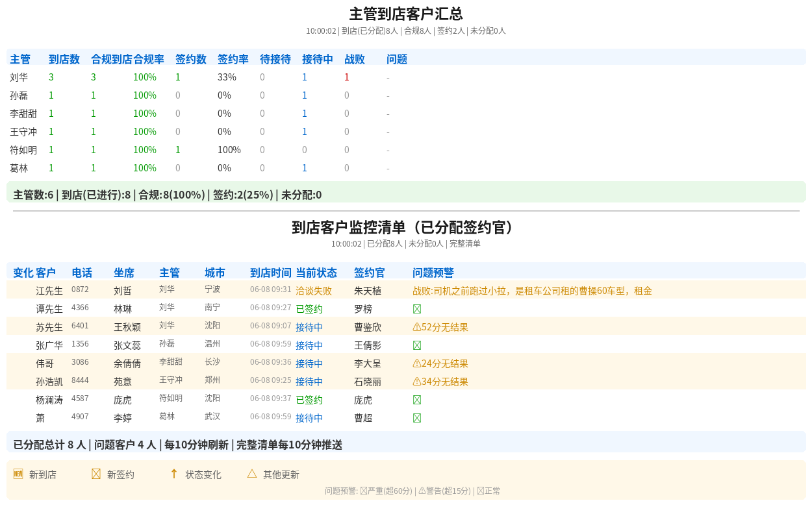Select customer 江先生
This screenshot has height=527, width=812.
[x=49, y=291]
